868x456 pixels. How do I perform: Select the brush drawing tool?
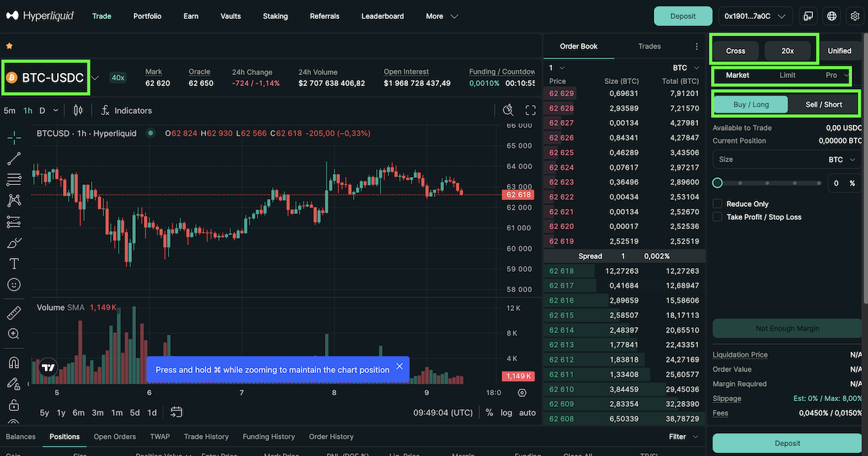[14, 243]
